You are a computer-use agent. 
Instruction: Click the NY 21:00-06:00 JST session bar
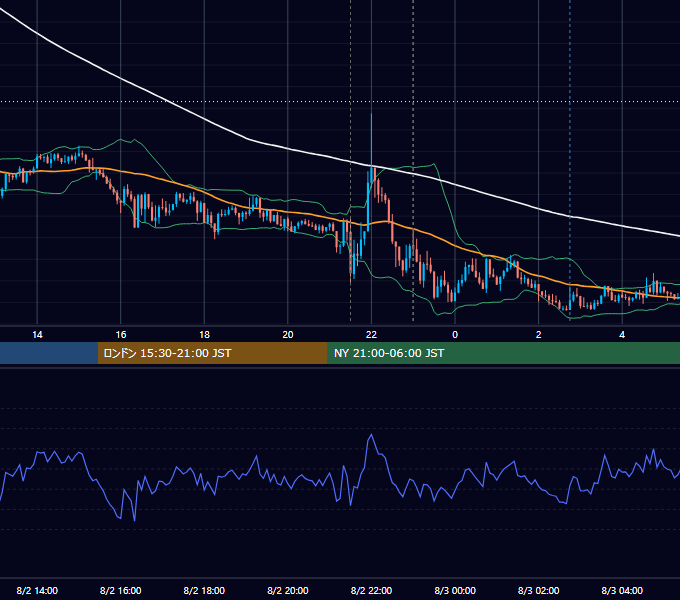(x=503, y=353)
